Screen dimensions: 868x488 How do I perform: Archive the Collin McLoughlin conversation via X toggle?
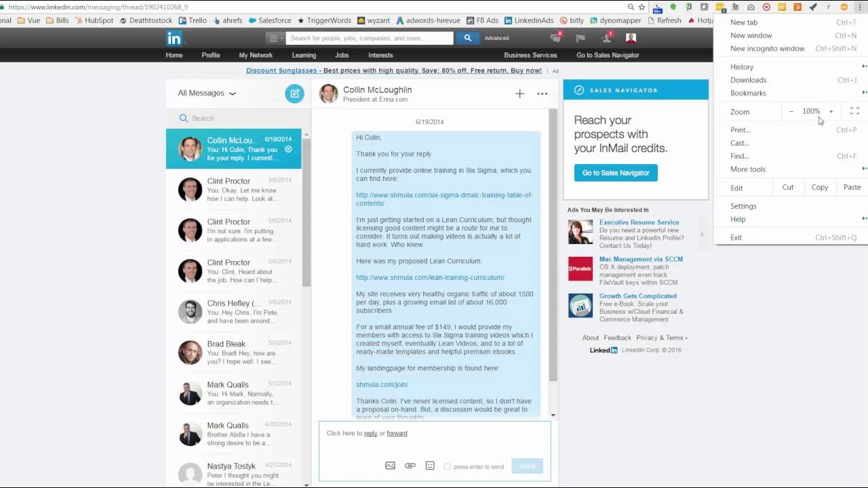[288, 149]
